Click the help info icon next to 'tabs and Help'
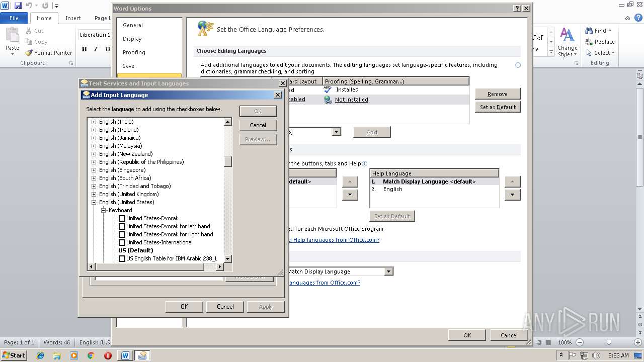Viewport: 644px width, 362px height. point(365,163)
